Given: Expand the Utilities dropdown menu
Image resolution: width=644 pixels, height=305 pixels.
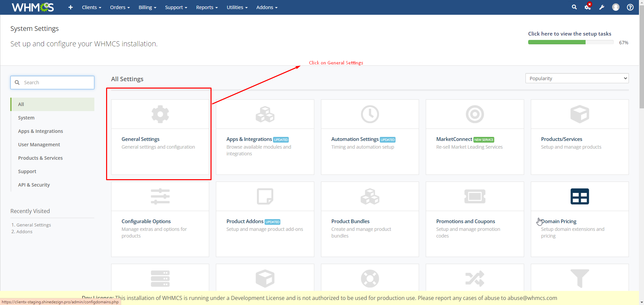Looking at the screenshot, I should click(237, 7).
